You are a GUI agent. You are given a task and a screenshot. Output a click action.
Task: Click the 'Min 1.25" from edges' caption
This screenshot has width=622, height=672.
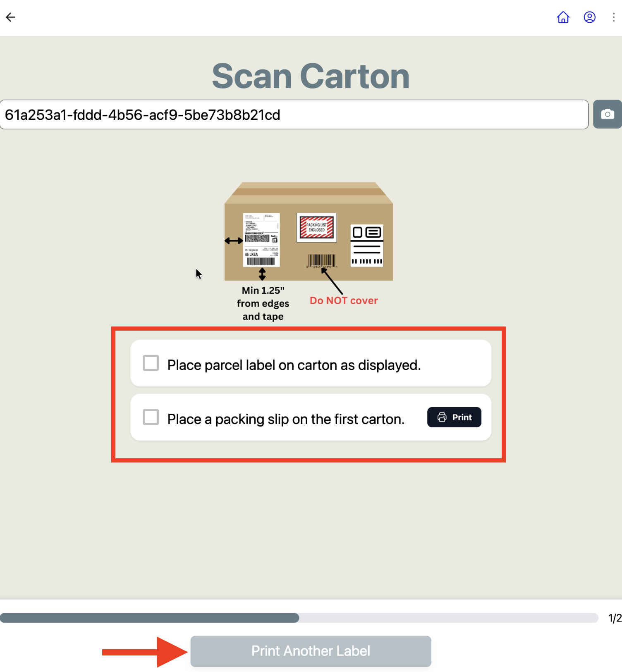[x=263, y=303]
